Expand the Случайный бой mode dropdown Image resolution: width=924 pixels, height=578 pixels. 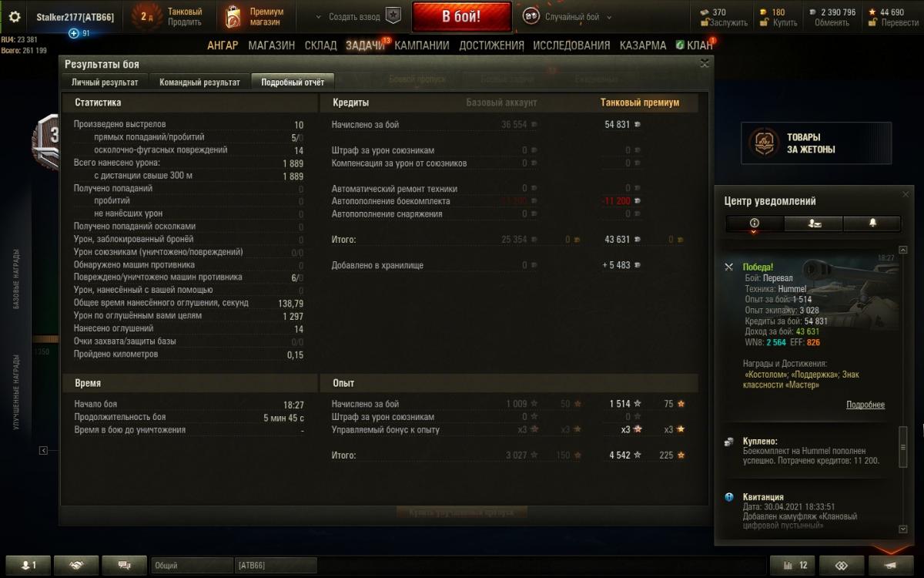point(610,17)
